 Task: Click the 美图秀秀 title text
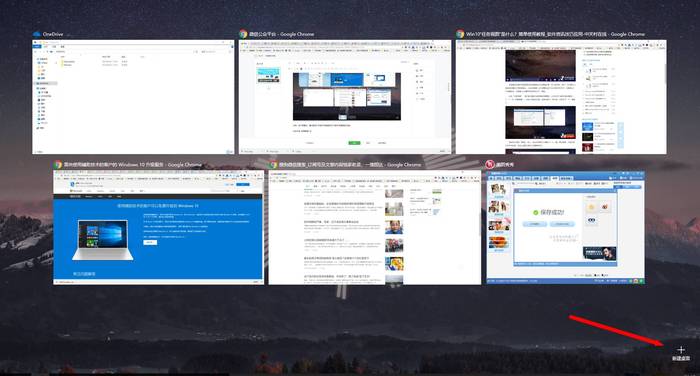tap(505, 164)
